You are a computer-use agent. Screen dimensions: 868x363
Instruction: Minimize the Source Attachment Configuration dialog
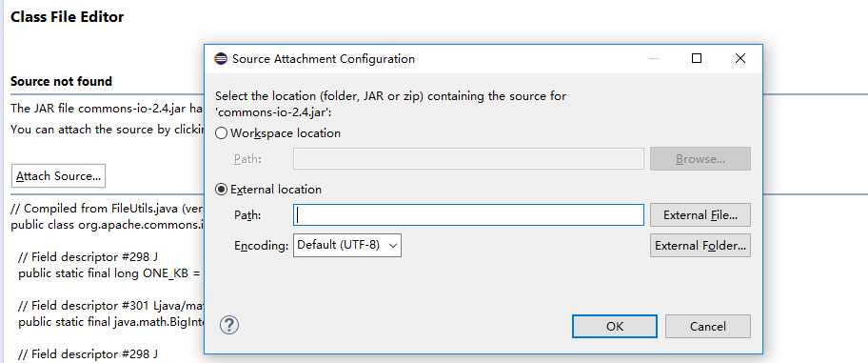click(653, 58)
